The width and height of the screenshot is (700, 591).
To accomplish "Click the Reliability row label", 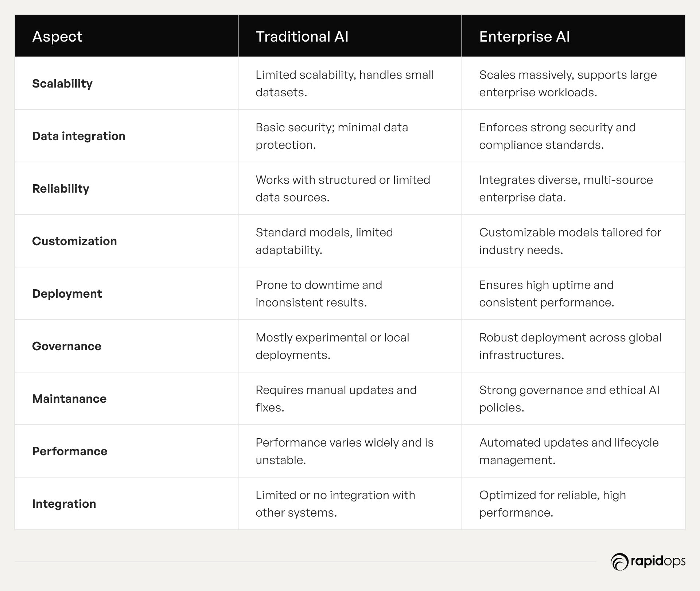I will (x=61, y=189).
